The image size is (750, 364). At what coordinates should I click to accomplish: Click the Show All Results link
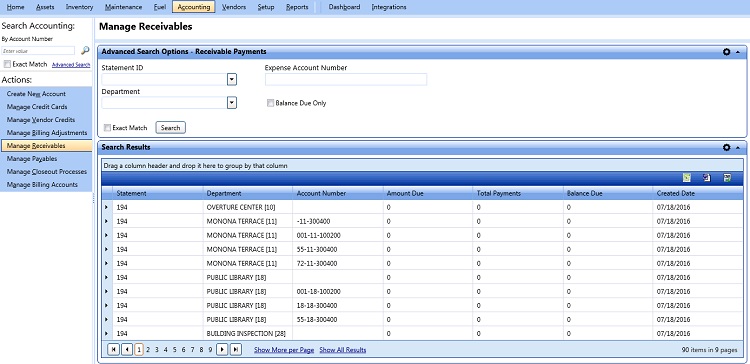[x=342, y=350]
